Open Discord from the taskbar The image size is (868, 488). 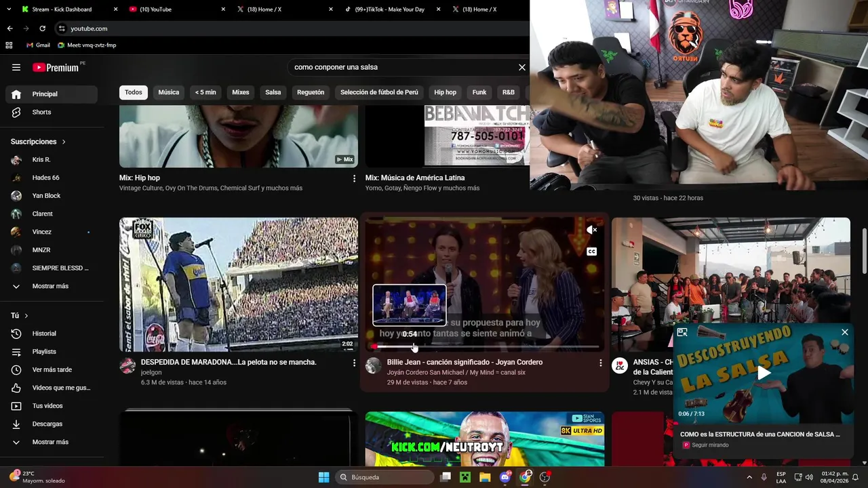pyautogui.click(x=505, y=477)
